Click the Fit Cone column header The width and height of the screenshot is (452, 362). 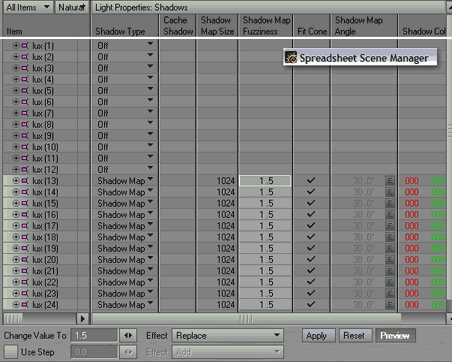pyautogui.click(x=312, y=26)
